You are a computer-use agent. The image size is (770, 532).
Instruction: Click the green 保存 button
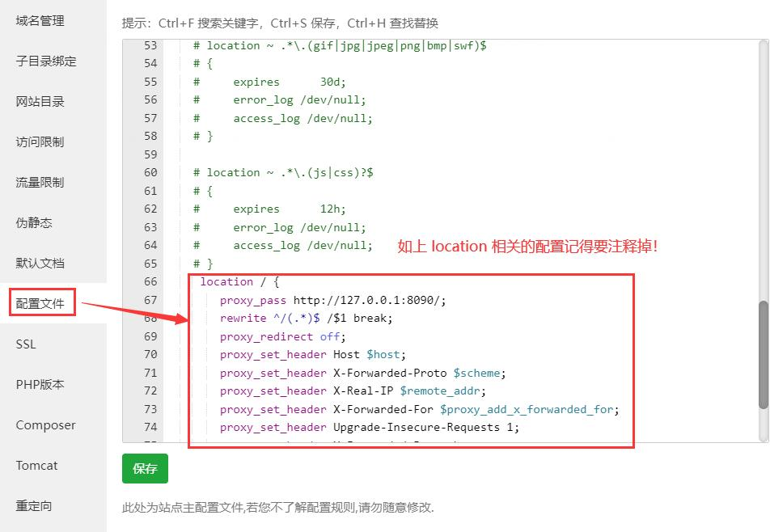click(145, 469)
